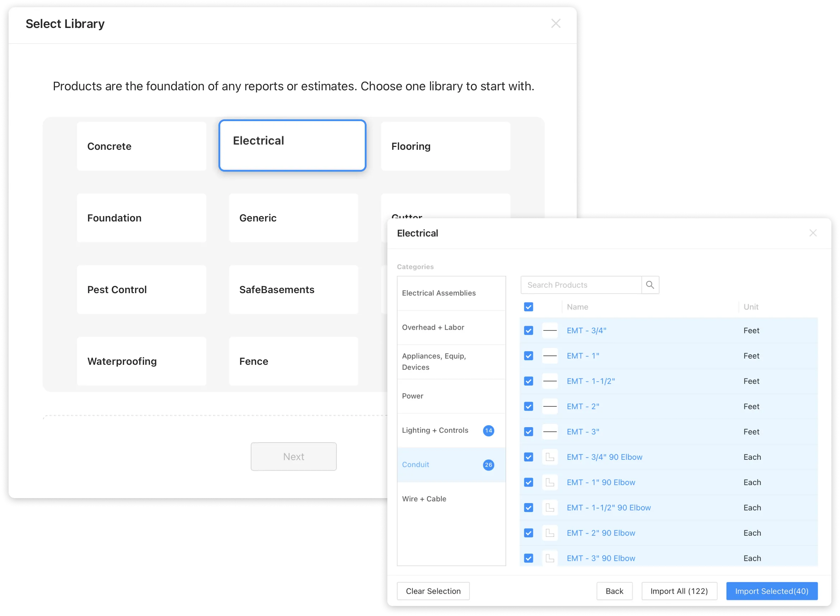Uncheck the EMT - 1" product checkbox
This screenshot has height=616, width=840.
[528, 356]
